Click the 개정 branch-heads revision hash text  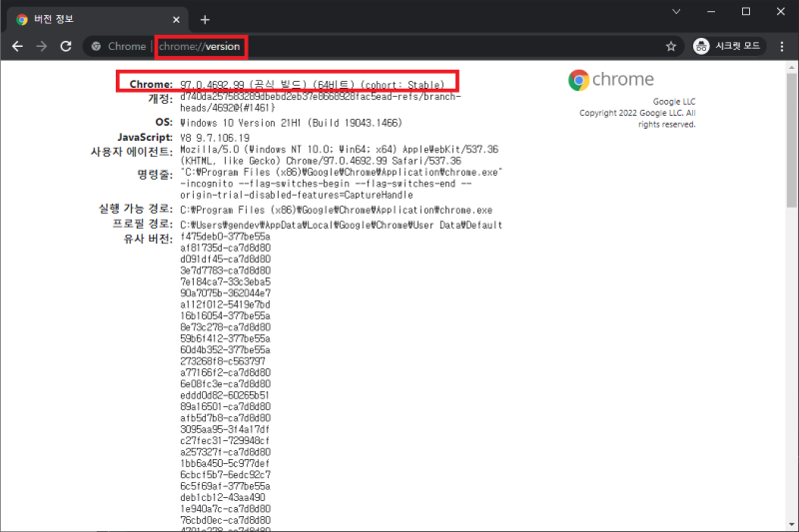coord(320,102)
